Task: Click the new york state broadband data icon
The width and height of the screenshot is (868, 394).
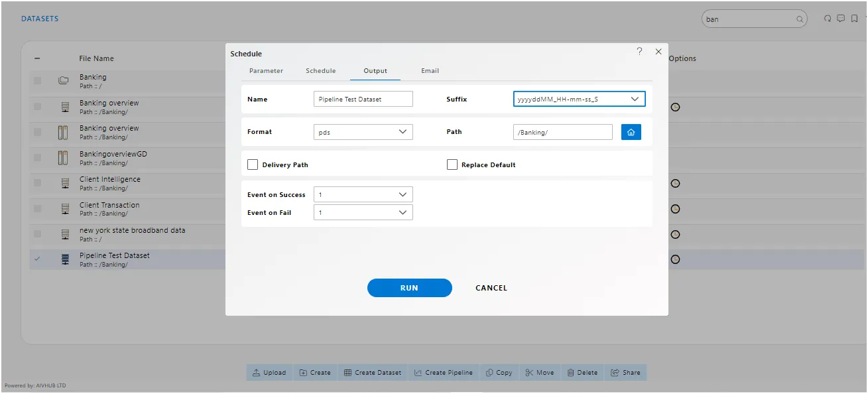Action: tap(65, 234)
